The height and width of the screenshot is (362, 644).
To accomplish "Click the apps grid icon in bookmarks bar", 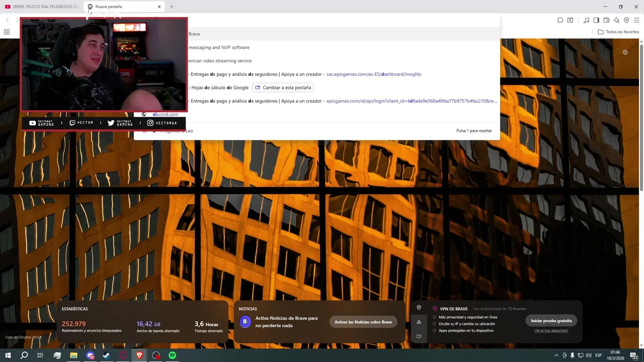I will coord(7,32).
